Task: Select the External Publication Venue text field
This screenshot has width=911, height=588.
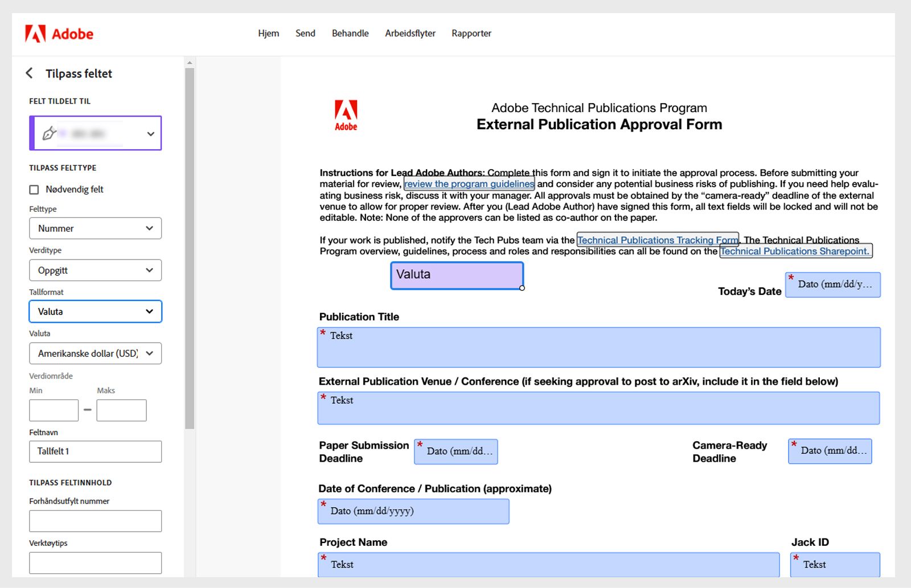Action: pyautogui.click(x=598, y=408)
